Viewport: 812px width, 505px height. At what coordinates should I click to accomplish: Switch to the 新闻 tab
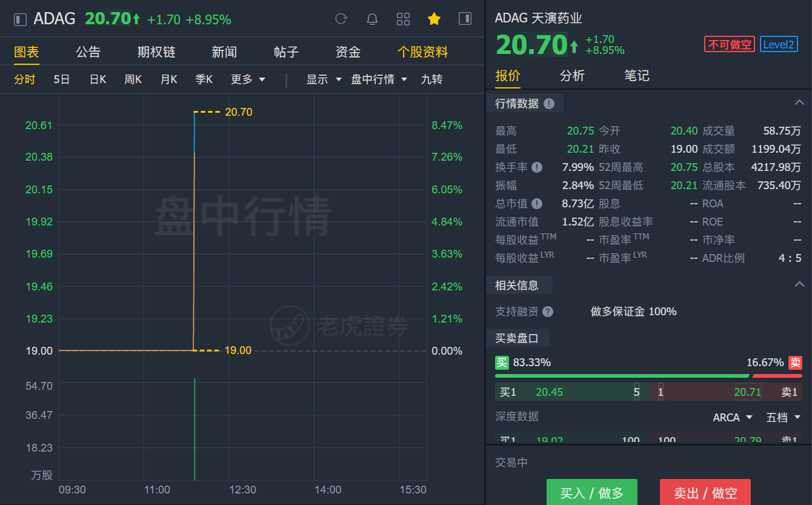(x=224, y=52)
